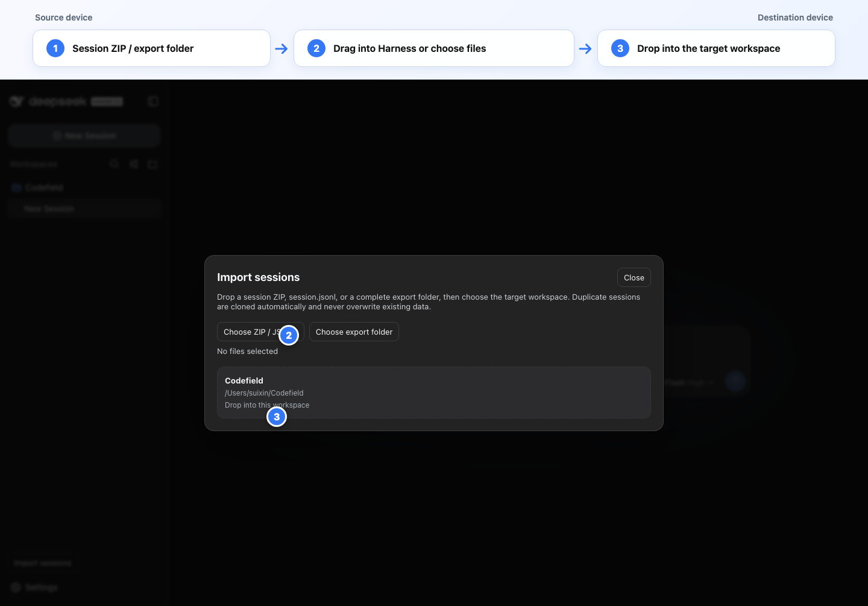Click the /Users/suixin/Codefield path text

(264, 393)
